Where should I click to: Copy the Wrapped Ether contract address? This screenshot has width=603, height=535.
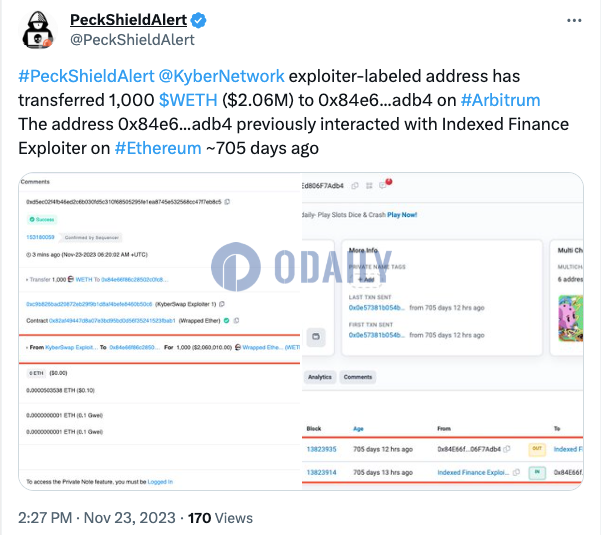coord(236,320)
